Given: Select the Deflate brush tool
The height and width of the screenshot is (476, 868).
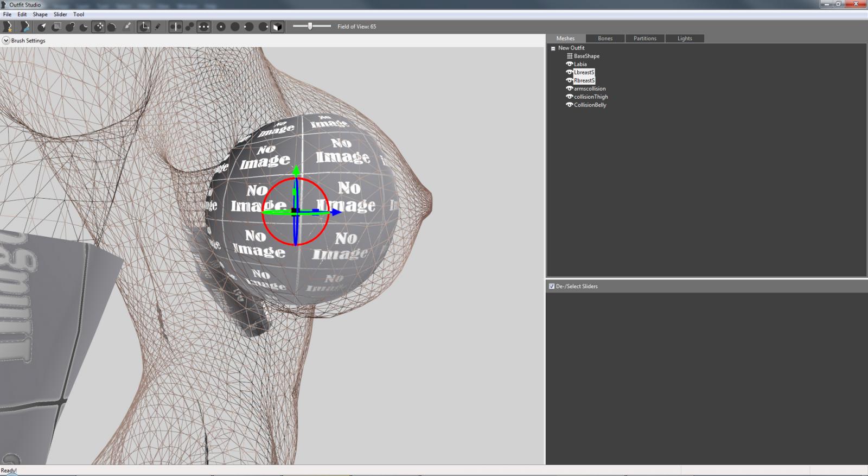Looking at the screenshot, I should (84, 27).
